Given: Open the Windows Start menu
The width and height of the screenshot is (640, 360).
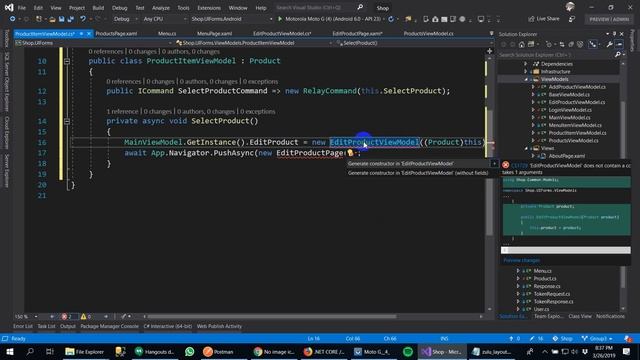Looking at the screenshot, I should [10, 351].
